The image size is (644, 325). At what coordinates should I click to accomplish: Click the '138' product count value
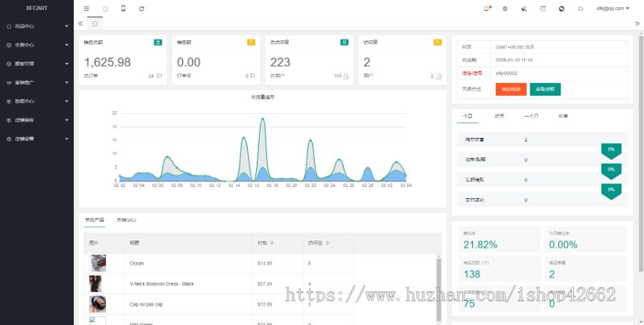(x=472, y=274)
